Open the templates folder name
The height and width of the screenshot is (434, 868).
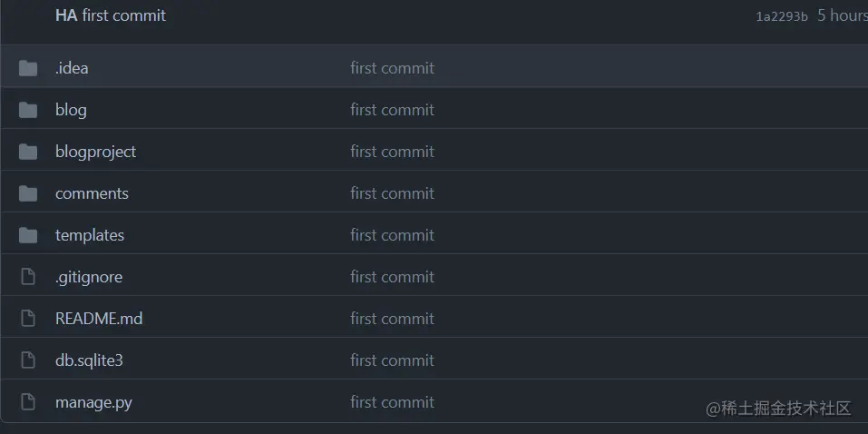pyautogui.click(x=89, y=235)
